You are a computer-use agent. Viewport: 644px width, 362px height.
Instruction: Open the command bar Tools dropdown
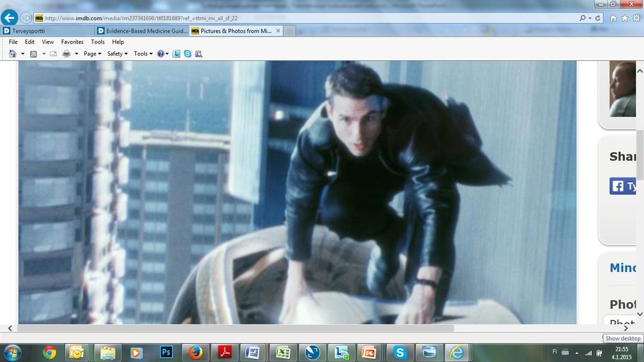point(143,54)
